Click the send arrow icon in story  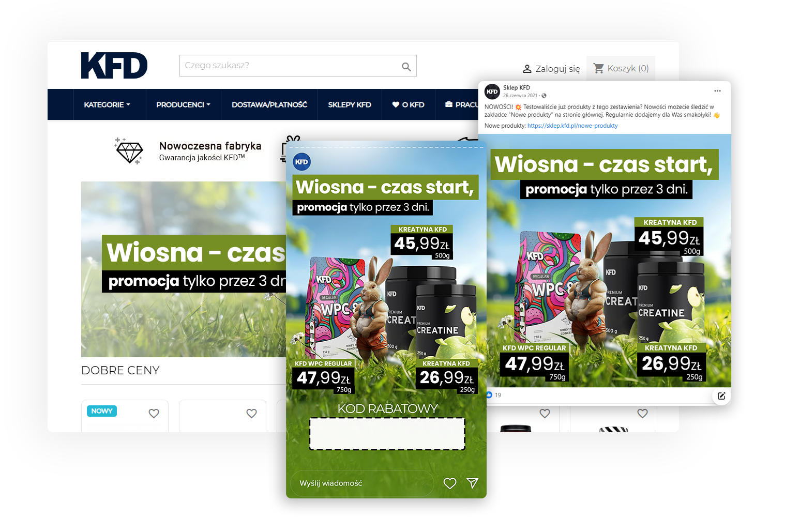472,483
